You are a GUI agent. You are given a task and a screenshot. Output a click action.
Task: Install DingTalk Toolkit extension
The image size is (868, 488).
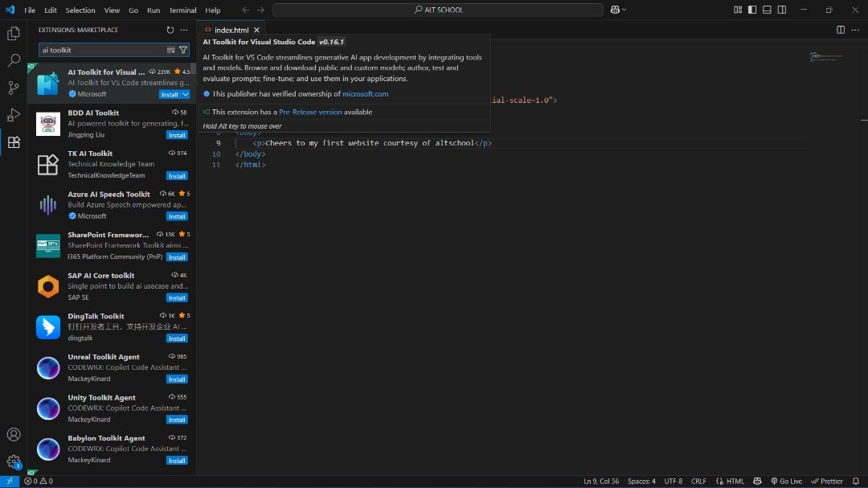point(177,338)
